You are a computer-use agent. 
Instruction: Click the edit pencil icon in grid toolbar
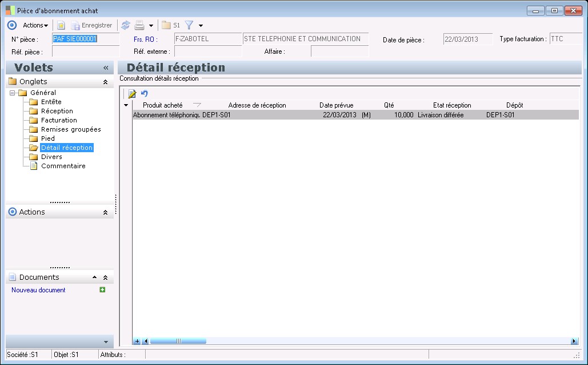tap(131, 93)
